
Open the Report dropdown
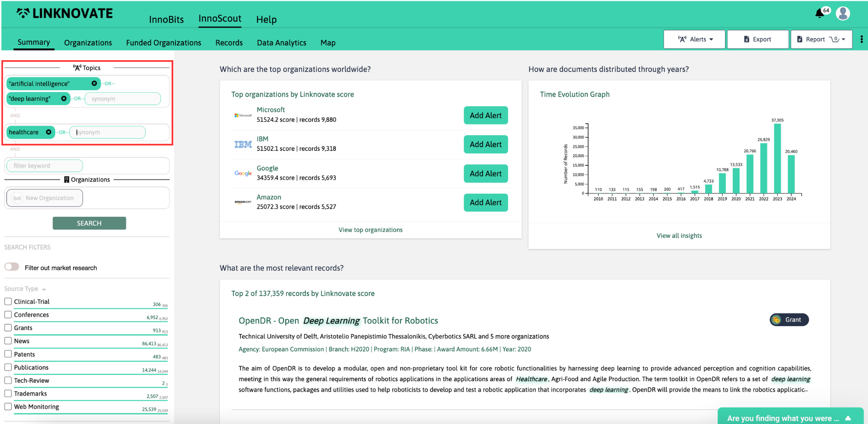coord(821,39)
